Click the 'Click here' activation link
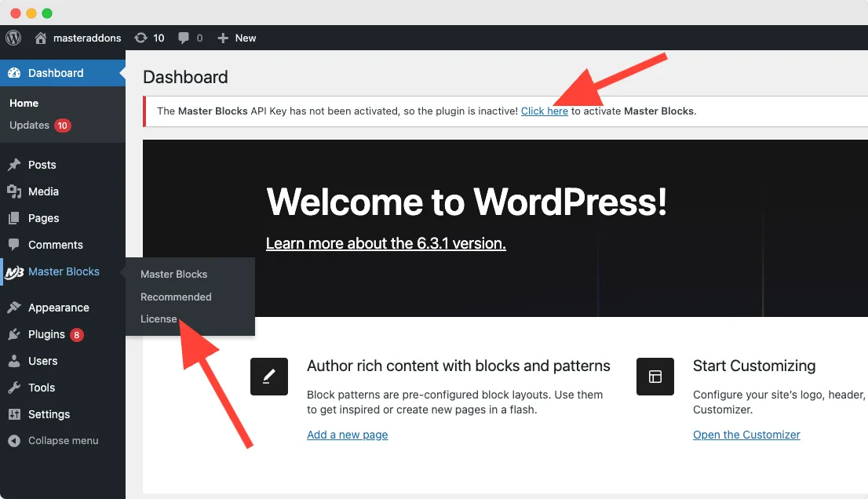868x499 pixels. pos(544,111)
